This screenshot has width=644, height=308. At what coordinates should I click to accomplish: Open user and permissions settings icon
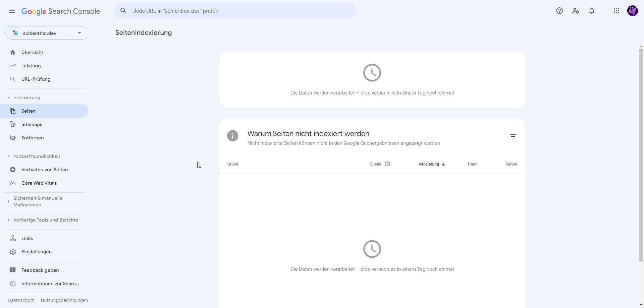(x=576, y=11)
